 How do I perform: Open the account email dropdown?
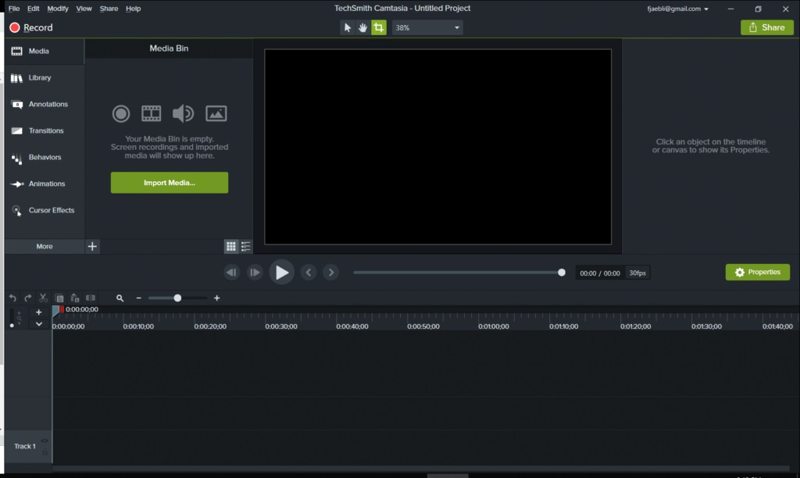coord(678,9)
